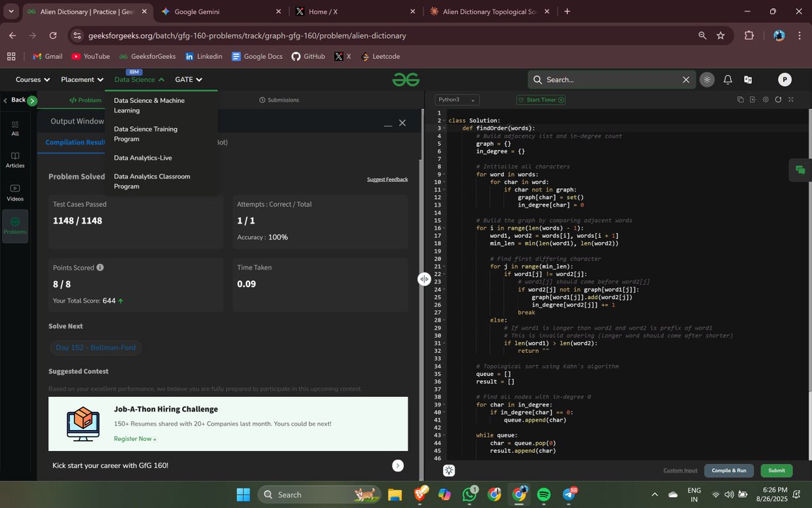812x508 pixels.
Task: Click the Back button
Action: pos(14,100)
